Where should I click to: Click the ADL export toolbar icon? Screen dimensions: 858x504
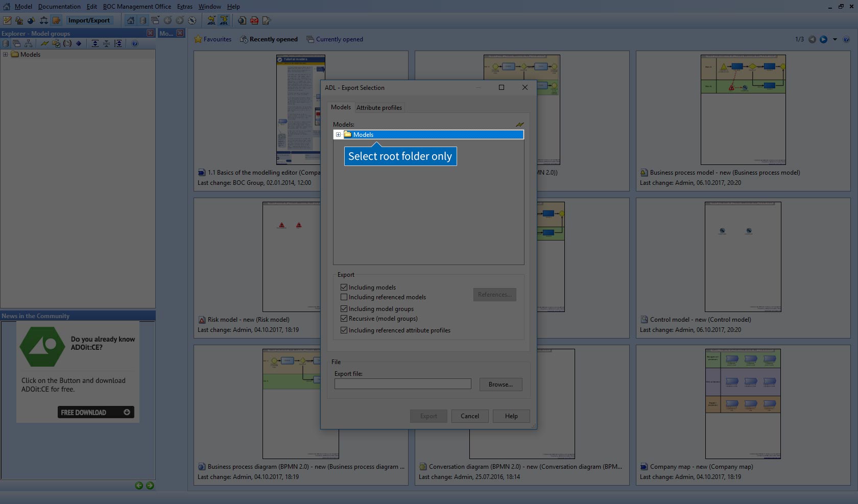pos(224,20)
